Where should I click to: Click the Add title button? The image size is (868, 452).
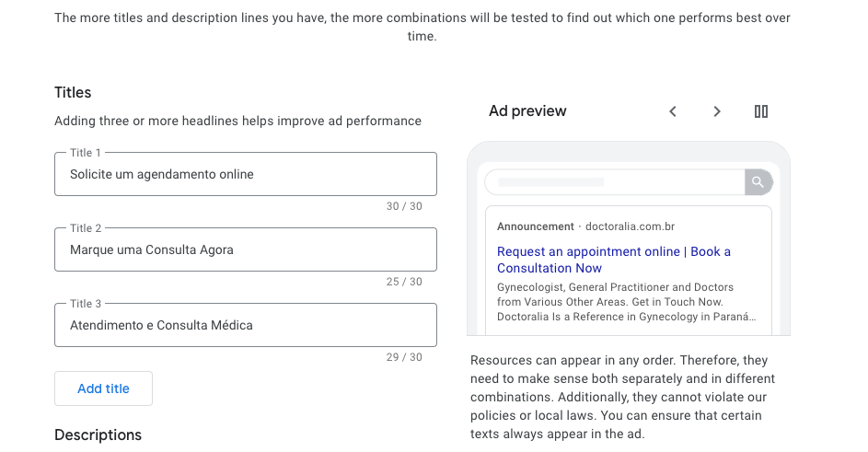pos(103,388)
